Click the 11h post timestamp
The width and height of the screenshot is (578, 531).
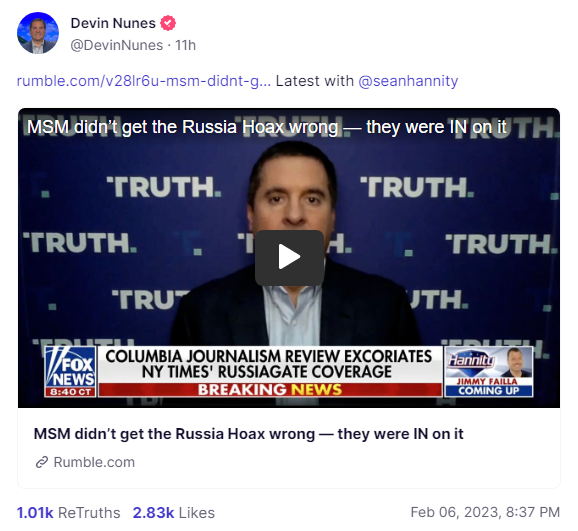tap(185, 45)
